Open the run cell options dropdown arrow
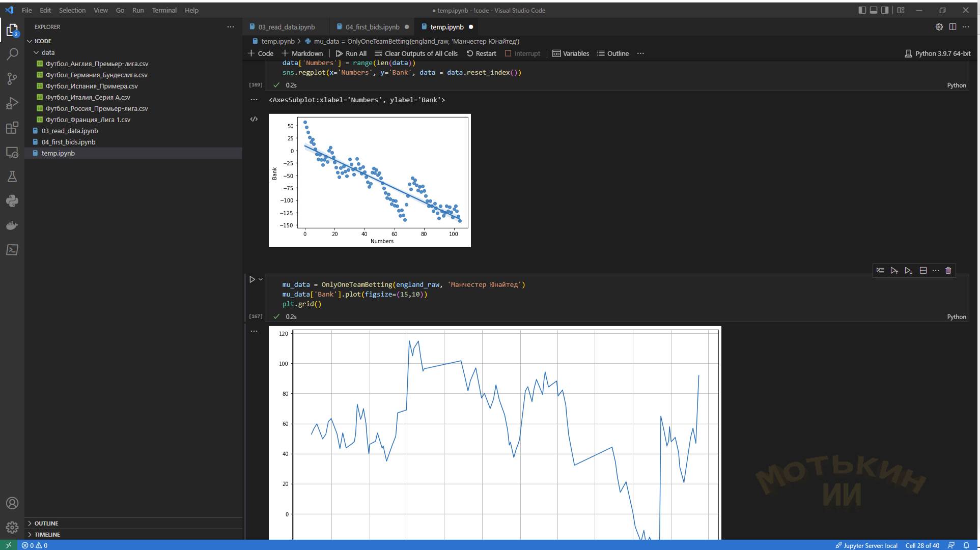This screenshot has width=980, height=550. click(x=261, y=279)
